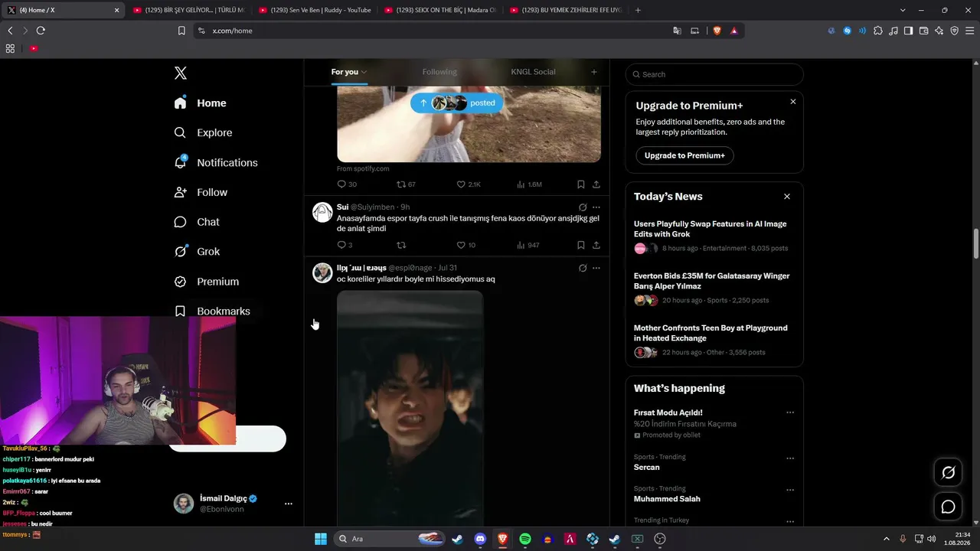Share the Spotify link post

[x=596, y=184]
